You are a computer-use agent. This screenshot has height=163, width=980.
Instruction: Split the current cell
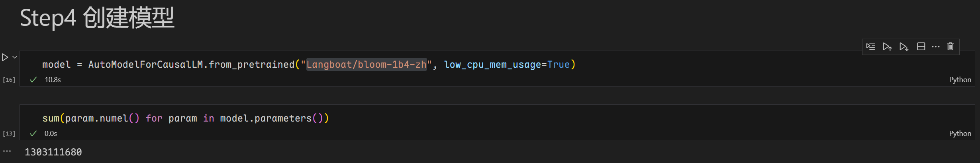point(921,47)
